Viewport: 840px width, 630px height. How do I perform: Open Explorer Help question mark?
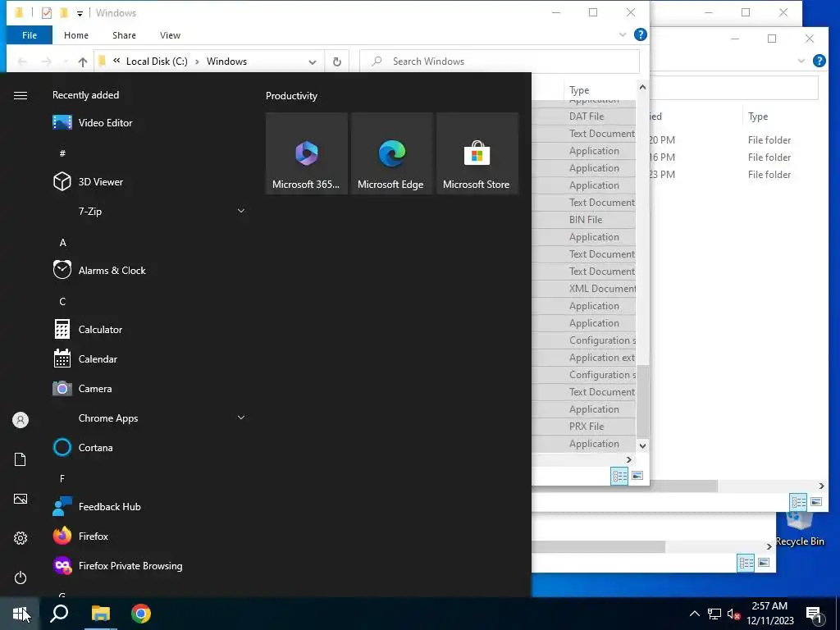point(640,34)
